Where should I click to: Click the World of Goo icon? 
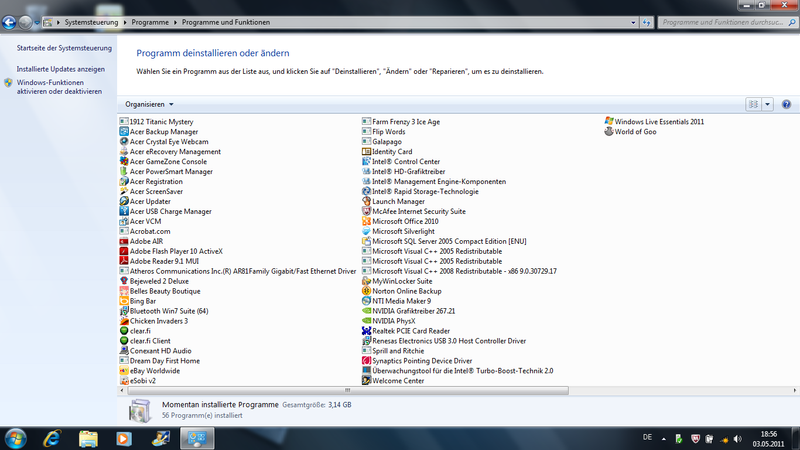pyautogui.click(x=609, y=132)
